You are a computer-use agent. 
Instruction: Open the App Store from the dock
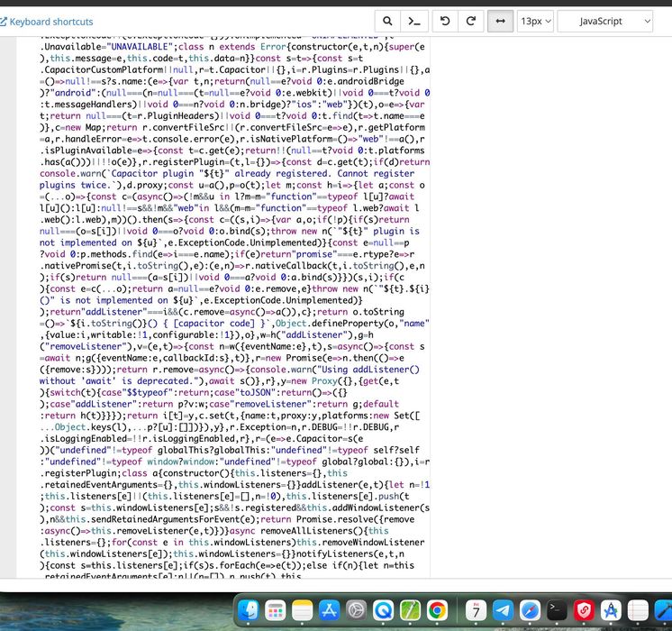tap(329, 610)
